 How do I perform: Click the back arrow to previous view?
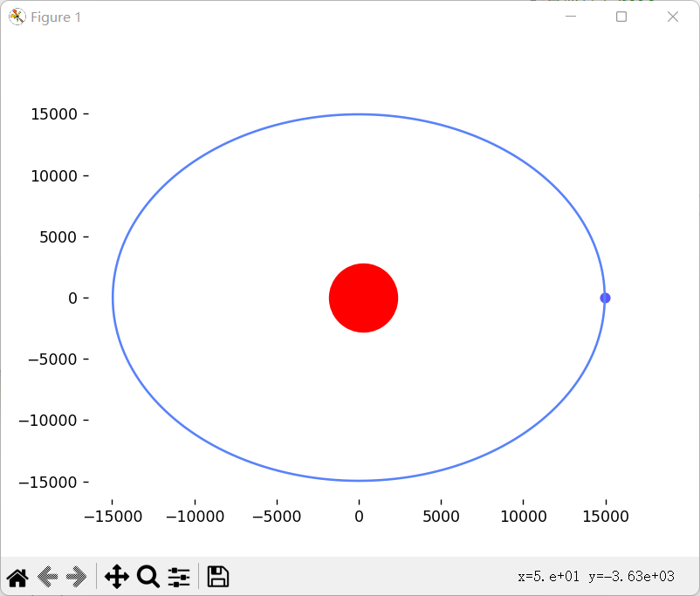(47, 576)
